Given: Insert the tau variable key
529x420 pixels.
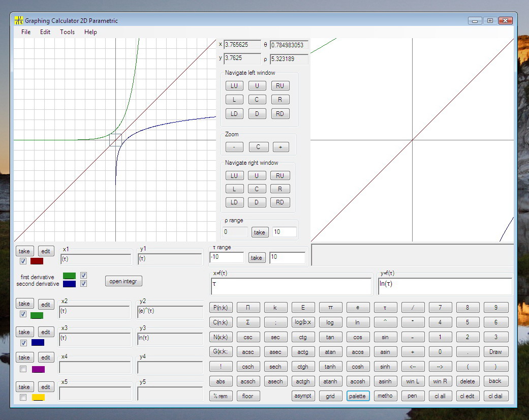Looking at the screenshot, I should (x=385, y=308).
